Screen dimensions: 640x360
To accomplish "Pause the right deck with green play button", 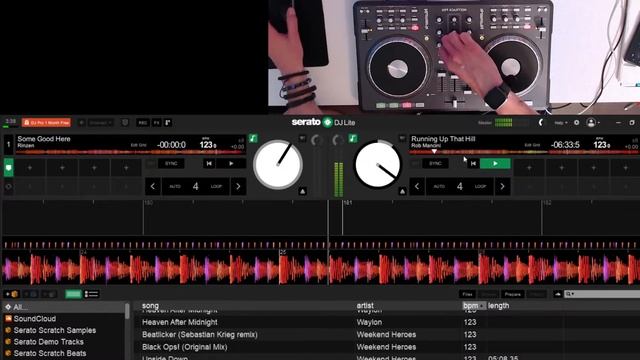I will (495, 164).
